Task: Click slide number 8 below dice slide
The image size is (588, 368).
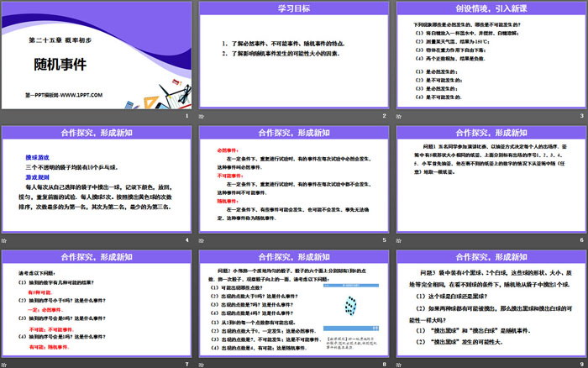Action: click(385, 365)
